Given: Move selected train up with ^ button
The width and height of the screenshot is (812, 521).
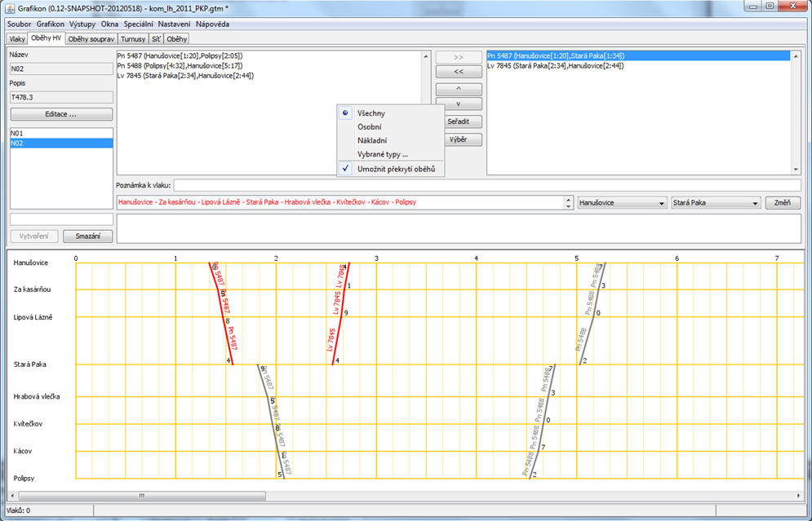Looking at the screenshot, I should click(x=459, y=90).
